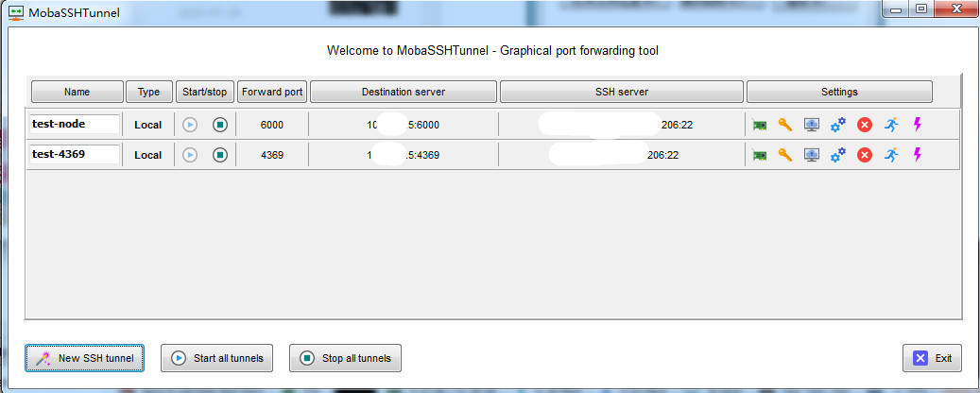Click the monitor cloud icon in test-node row
The image size is (980, 393).
pyautogui.click(x=811, y=125)
